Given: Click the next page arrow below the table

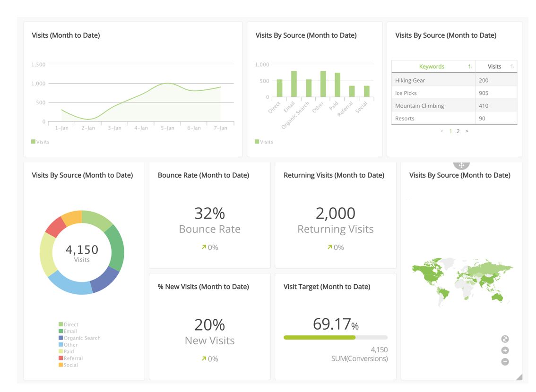Looking at the screenshot, I should [467, 131].
